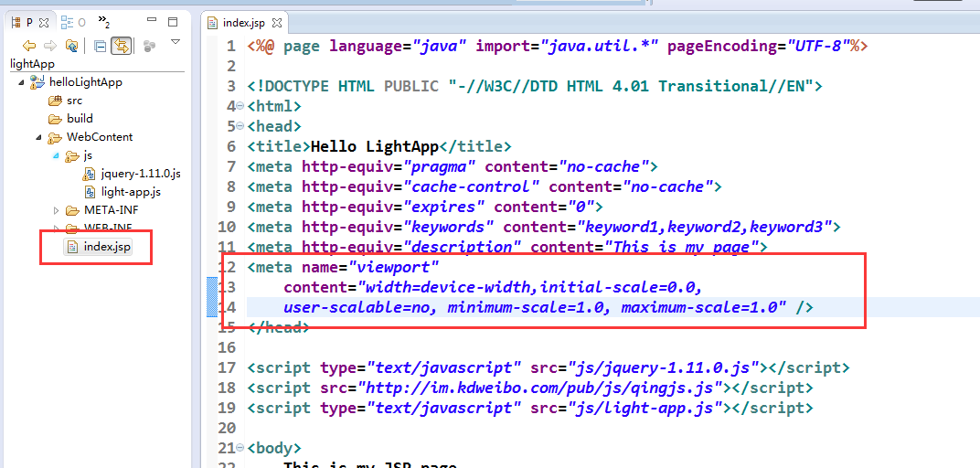Select index.jsp in the project tree

pyautogui.click(x=106, y=247)
